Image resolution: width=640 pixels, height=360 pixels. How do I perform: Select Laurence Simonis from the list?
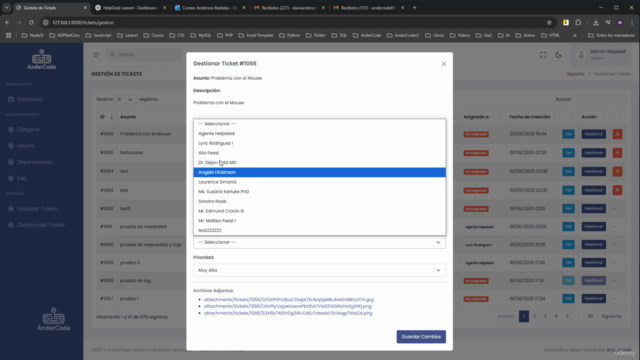pos(319,182)
